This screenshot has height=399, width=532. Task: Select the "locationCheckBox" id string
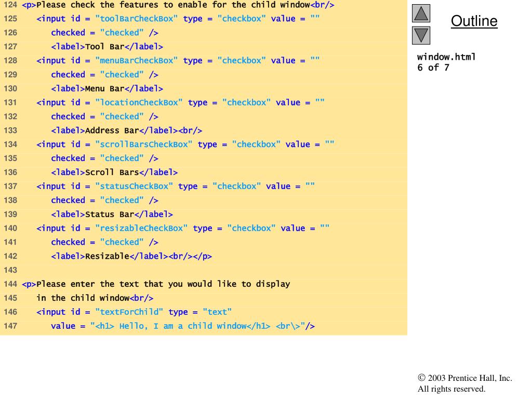(139, 102)
